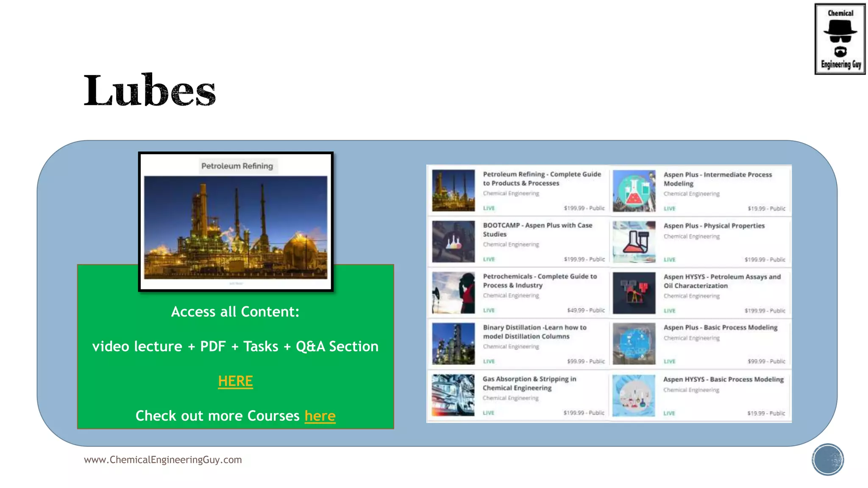Click the 'here' more courses link
The width and height of the screenshot is (868, 488).
coord(320,416)
